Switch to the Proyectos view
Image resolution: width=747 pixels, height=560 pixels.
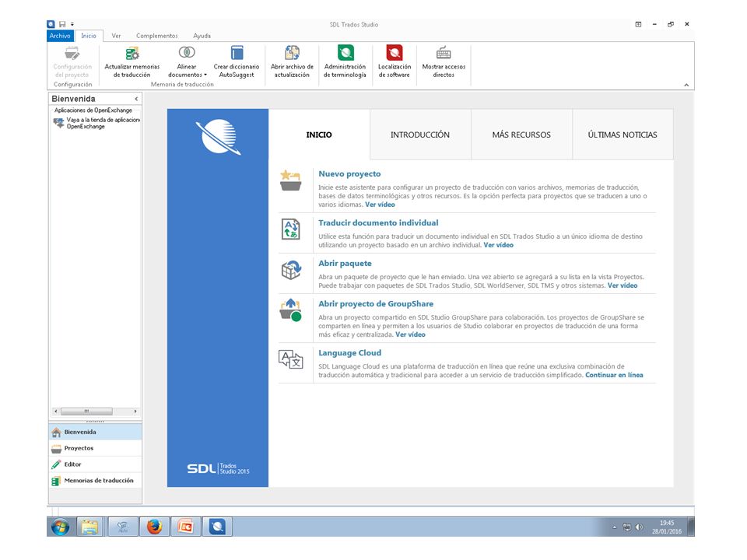pos(95,448)
